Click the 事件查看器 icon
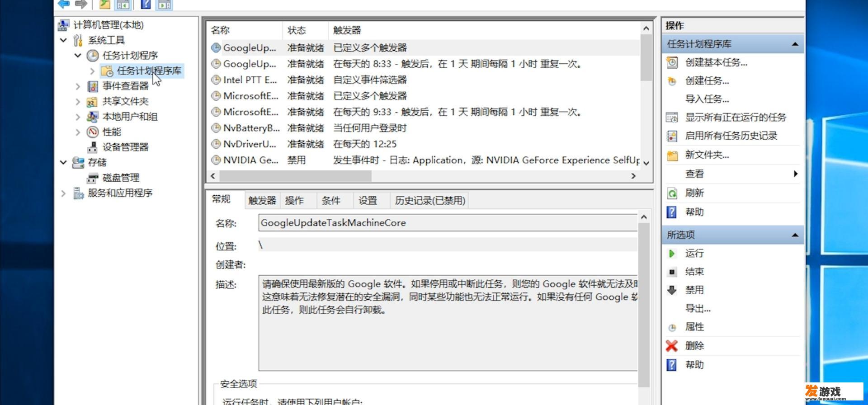This screenshot has height=405, width=868. tap(92, 86)
